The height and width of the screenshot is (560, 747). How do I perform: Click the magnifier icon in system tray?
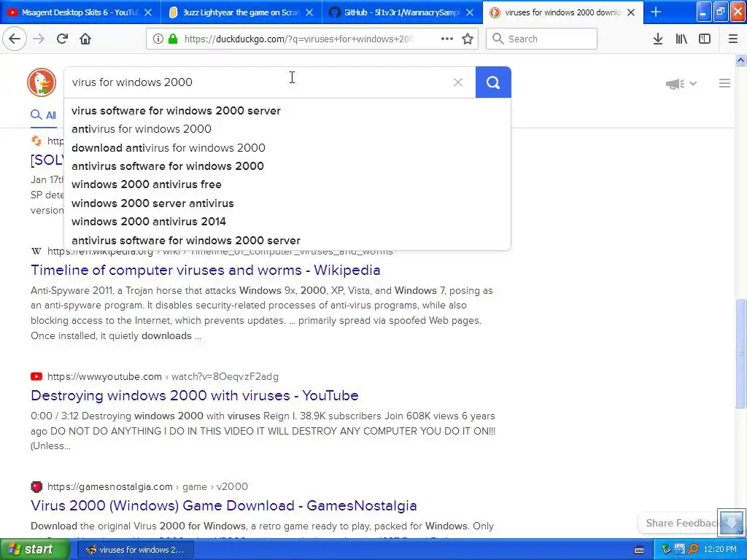pos(694,550)
